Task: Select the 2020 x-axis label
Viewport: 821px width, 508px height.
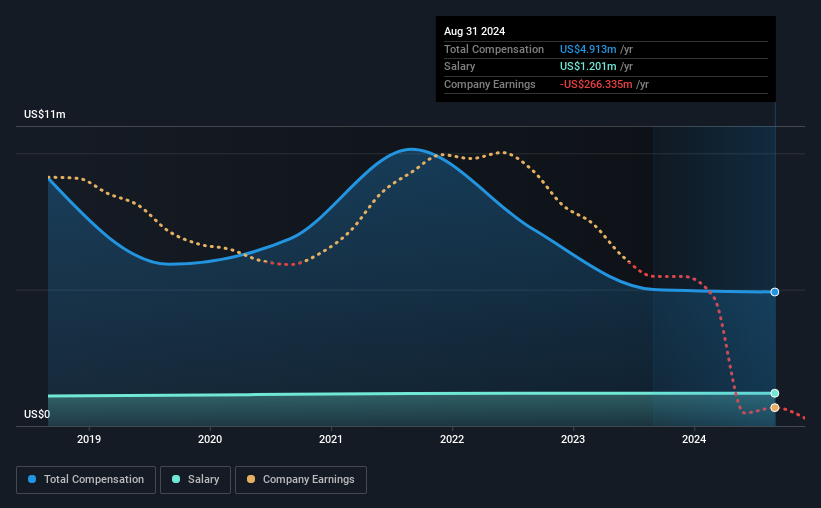Action: pyautogui.click(x=210, y=439)
